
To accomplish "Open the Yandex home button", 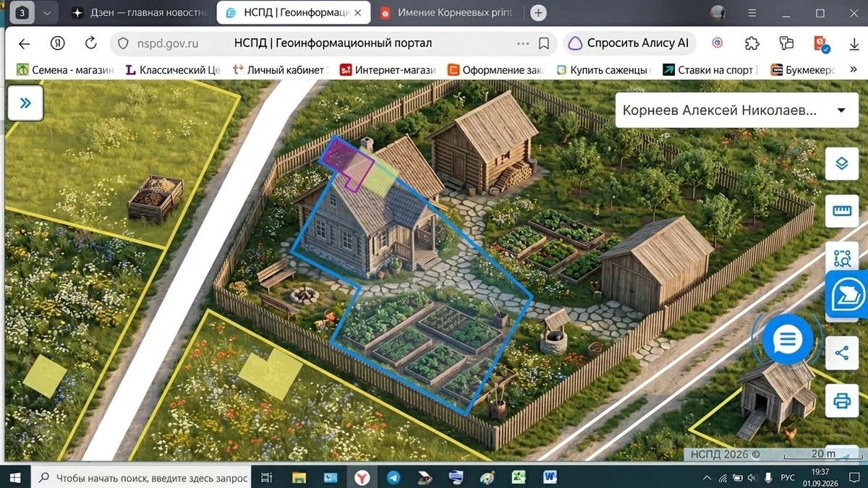I will 57,43.
